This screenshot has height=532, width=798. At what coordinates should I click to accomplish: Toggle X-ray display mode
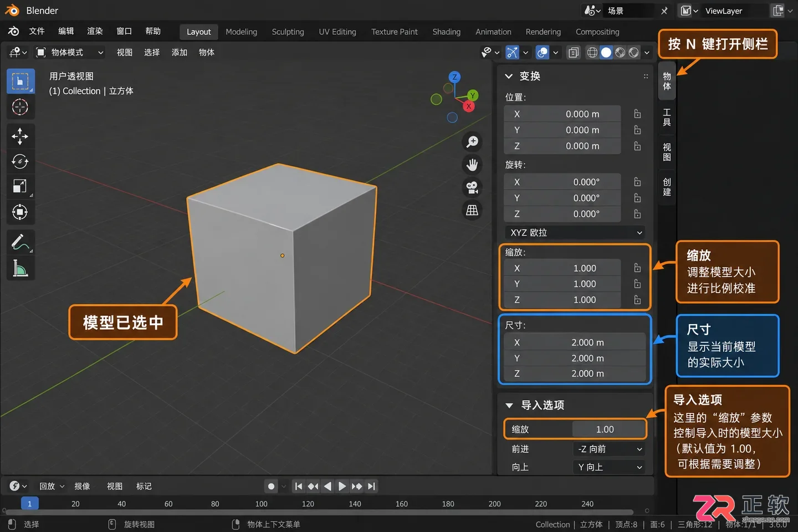[x=574, y=53]
